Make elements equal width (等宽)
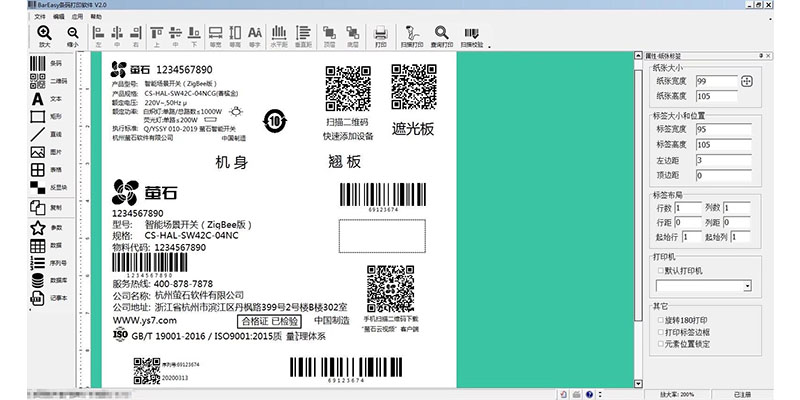The width and height of the screenshot is (800, 400). point(216,36)
